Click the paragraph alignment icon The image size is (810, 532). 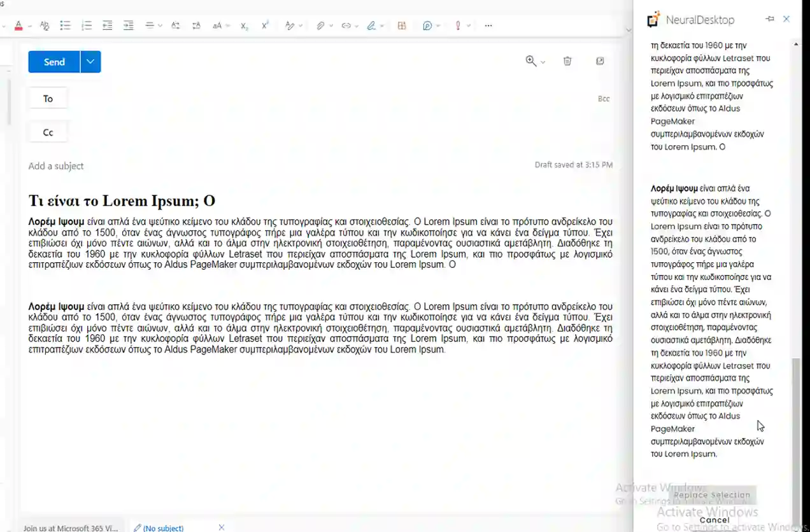coord(150,26)
